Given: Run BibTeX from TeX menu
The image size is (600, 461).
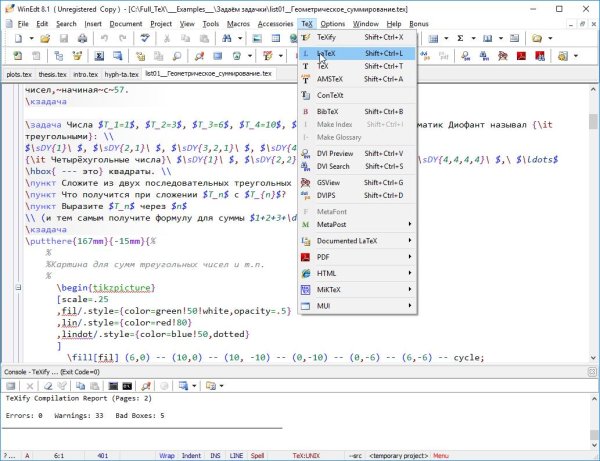Looking at the screenshot, I should point(357,112).
